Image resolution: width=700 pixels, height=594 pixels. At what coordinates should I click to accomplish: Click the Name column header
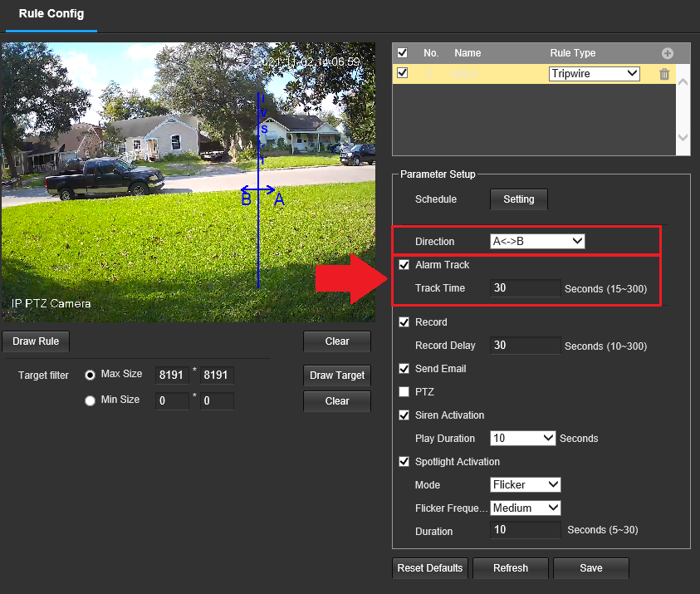[467, 53]
